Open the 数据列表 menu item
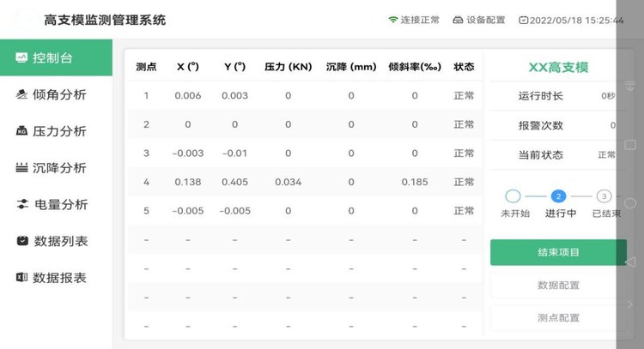Image resolution: width=644 pixels, height=349 pixels. (x=60, y=242)
